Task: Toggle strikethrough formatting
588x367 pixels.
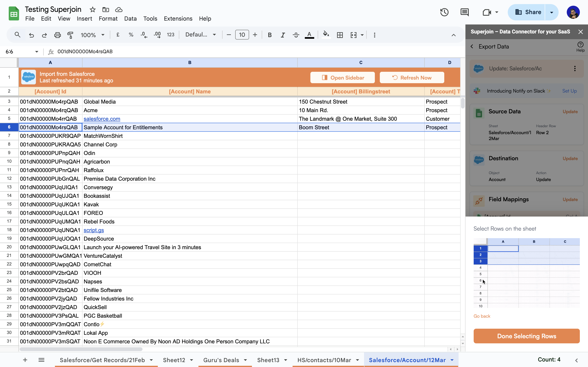Action: (x=296, y=35)
